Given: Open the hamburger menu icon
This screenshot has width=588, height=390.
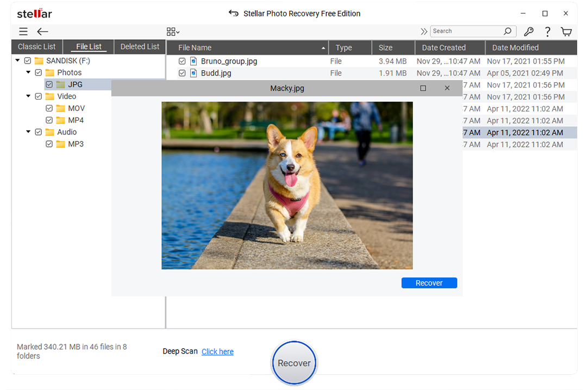Looking at the screenshot, I should (23, 31).
